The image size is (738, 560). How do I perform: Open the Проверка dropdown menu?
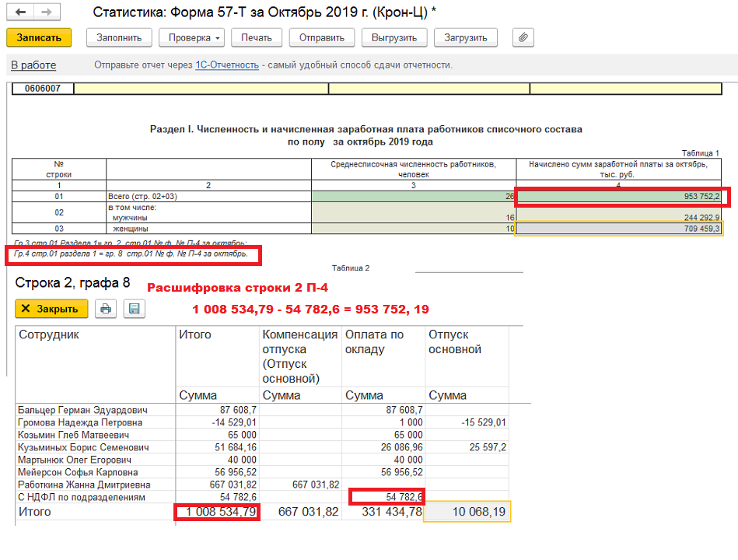191,37
